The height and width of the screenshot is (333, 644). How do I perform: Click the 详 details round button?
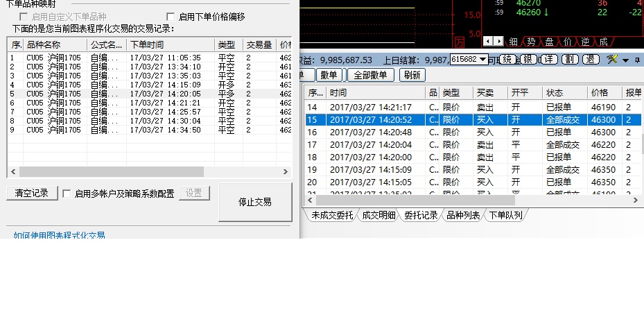(549, 59)
